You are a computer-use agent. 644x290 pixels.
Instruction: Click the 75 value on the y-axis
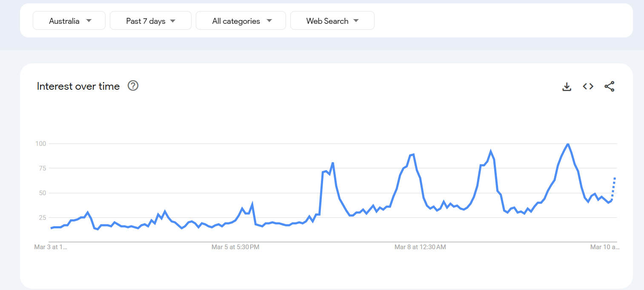point(41,168)
